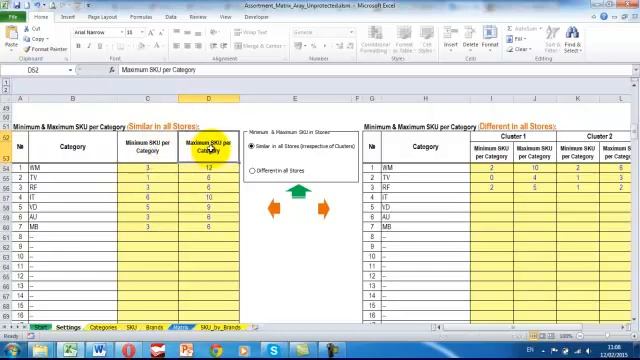Switch to the Data tab
The width and height of the screenshot is (640, 360).
(171, 17)
